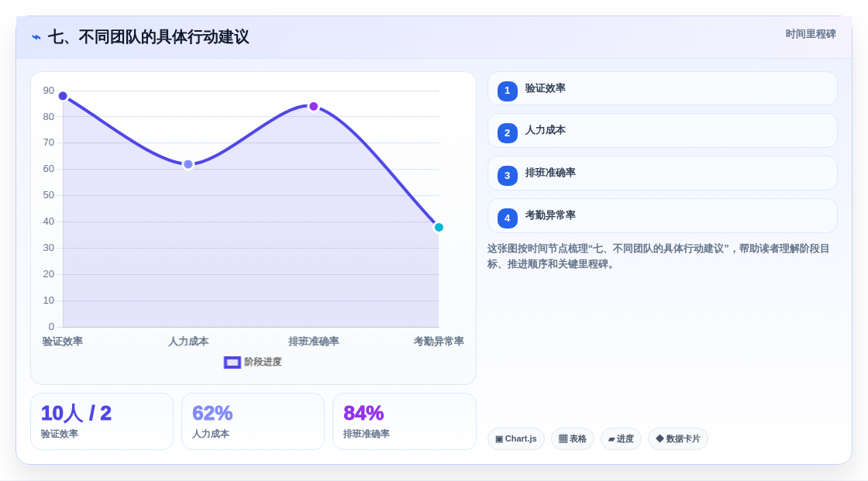Click the 时间里程碑 label in the header
The image size is (868, 481).
tap(811, 34)
